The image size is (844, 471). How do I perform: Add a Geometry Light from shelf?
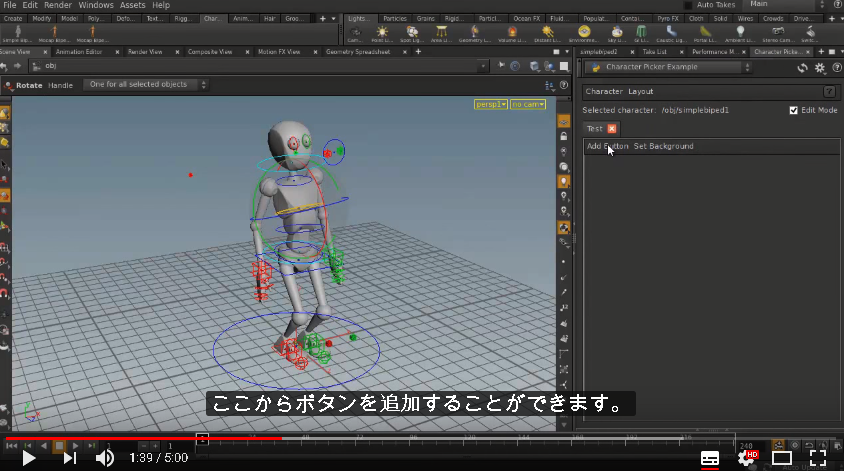pyautogui.click(x=474, y=34)
